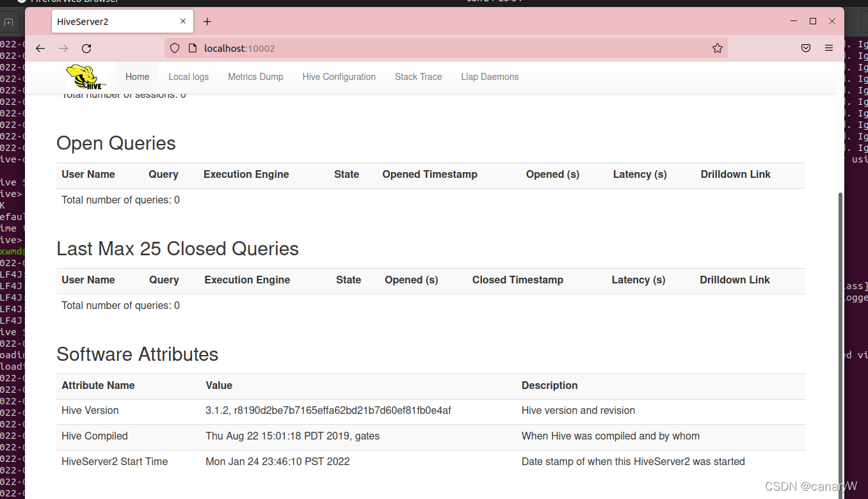868x499 pixels.
Task: Click the browser Back arrow
Action: pyautogui.click(x=40, y=49)
